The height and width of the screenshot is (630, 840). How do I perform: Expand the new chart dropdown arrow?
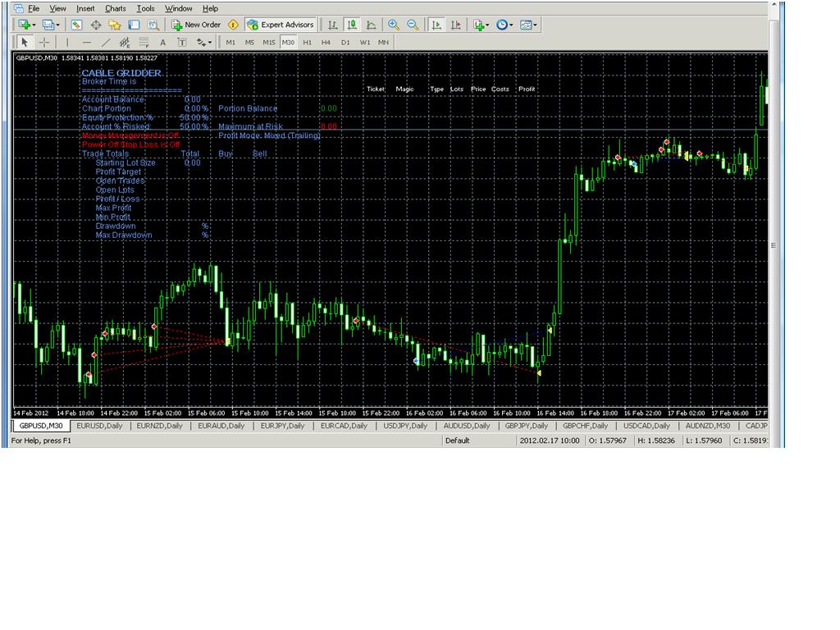34,25
